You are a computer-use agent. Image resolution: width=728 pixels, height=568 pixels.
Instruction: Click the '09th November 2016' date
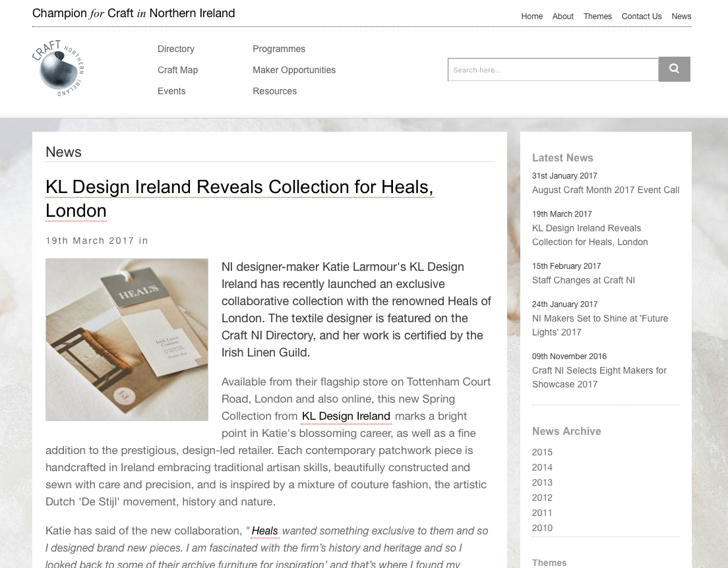click(x=569, y=356)
